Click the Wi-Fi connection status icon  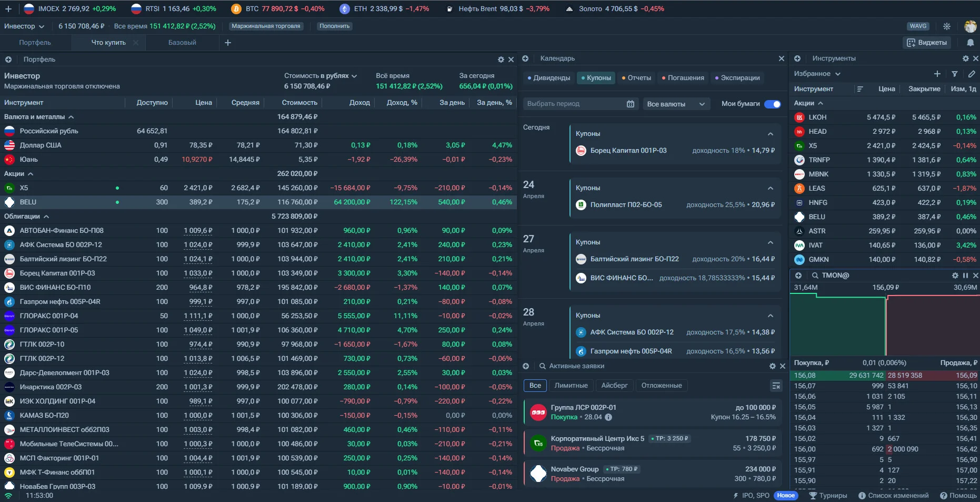(x=8, y=496)
